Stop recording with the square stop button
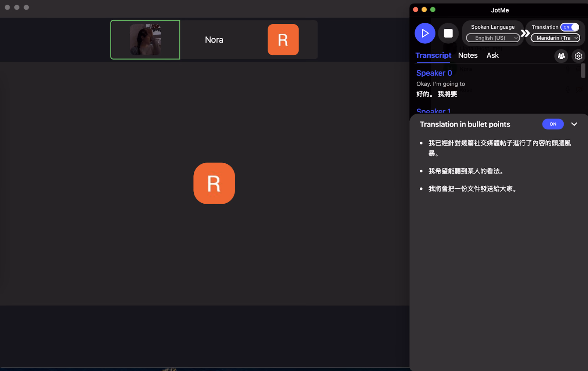Viewport: 588px width, 371px height. pos(448,33)
